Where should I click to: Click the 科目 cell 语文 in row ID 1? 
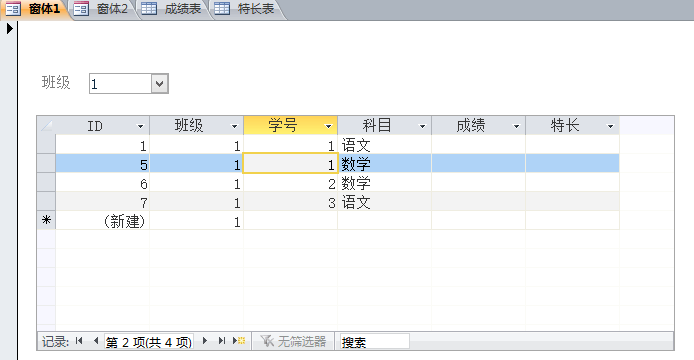coord(384,145)
